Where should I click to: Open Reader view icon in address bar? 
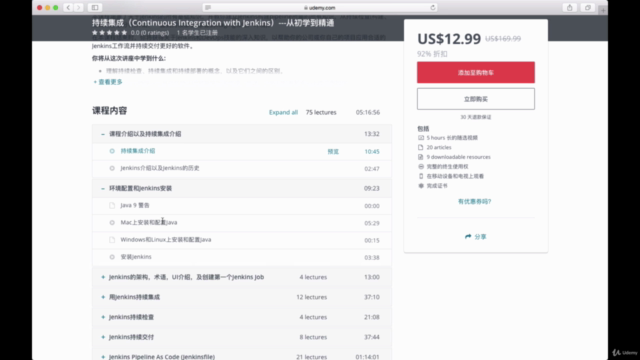tap(208, 7)
